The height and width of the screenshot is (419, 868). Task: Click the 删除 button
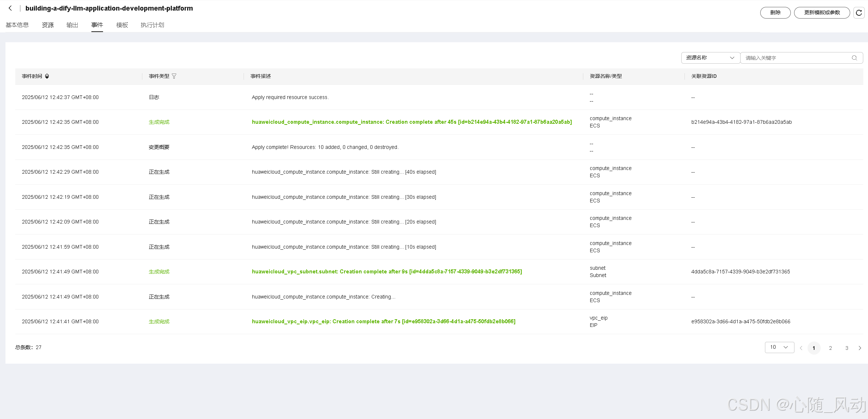[x=775, y=13]
